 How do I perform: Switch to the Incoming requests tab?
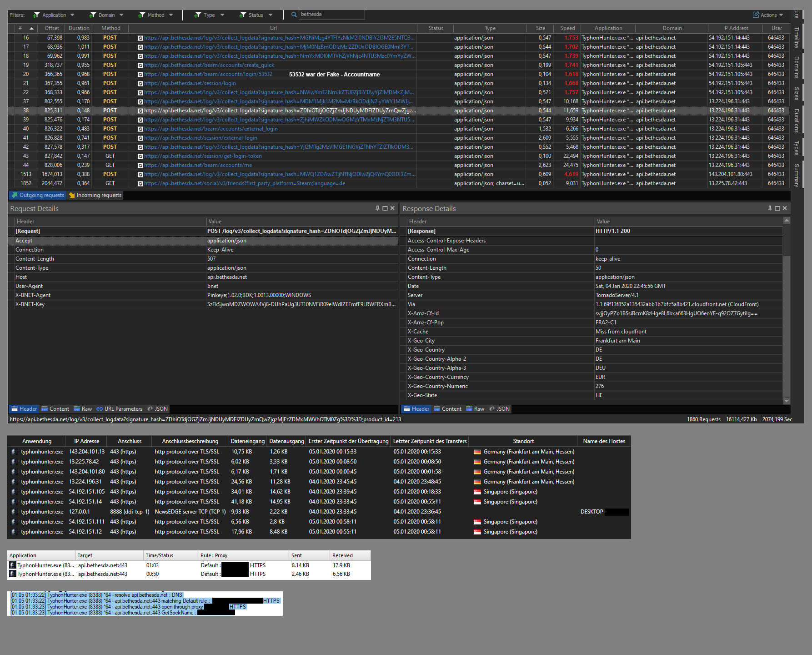pyautogui.click(x=95, y=195)
